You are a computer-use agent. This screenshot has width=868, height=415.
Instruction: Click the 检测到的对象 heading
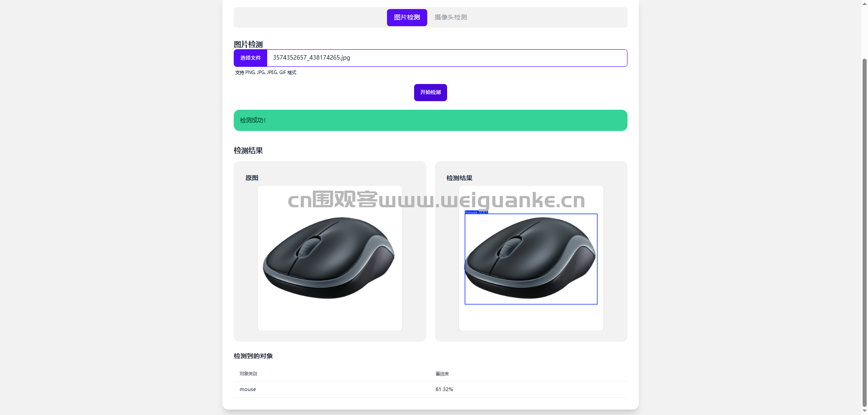253,356
